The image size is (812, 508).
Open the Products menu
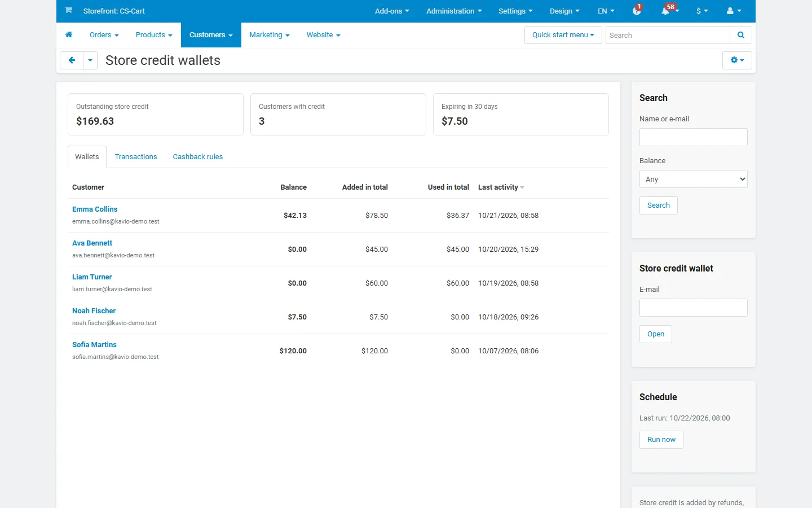[154, 35]
